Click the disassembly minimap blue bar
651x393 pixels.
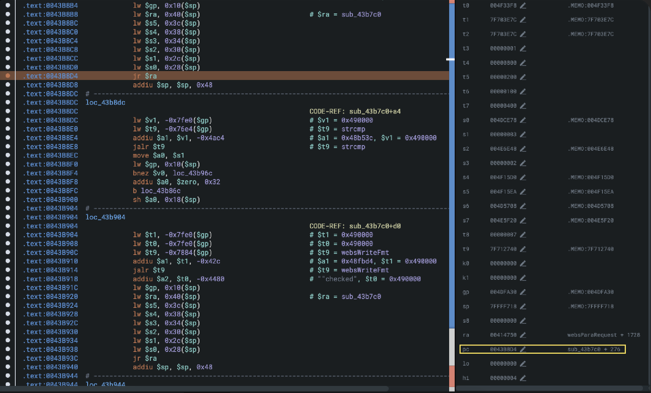pyautogui.click(x=452, y=166)
